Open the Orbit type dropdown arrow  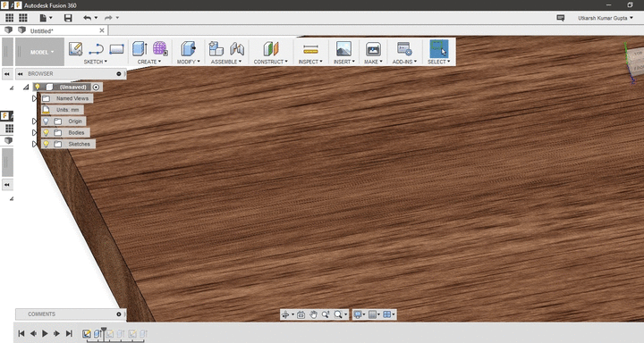pos(292,314)
